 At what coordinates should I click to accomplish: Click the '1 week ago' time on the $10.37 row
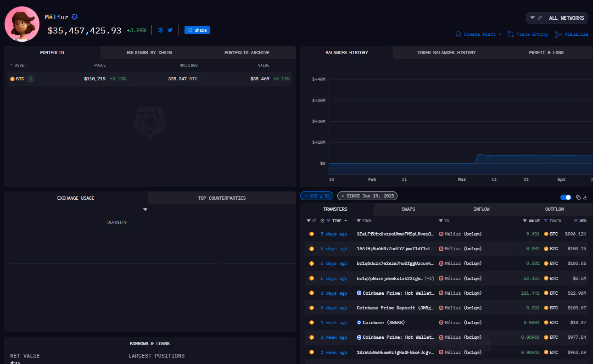(x=334, y=323)
